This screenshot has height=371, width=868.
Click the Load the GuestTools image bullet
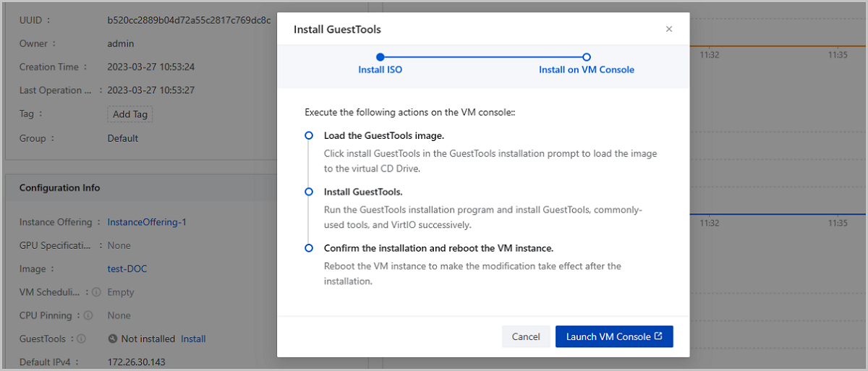[x=309, y=135]
